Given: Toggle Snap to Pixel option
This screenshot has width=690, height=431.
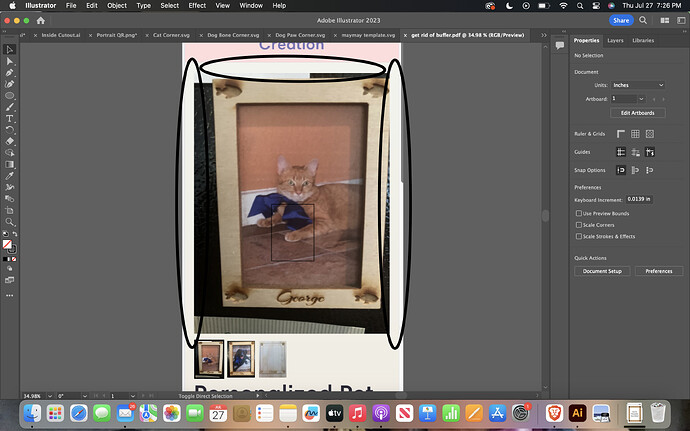Looking at the screenshot, I should click(635, 170).
